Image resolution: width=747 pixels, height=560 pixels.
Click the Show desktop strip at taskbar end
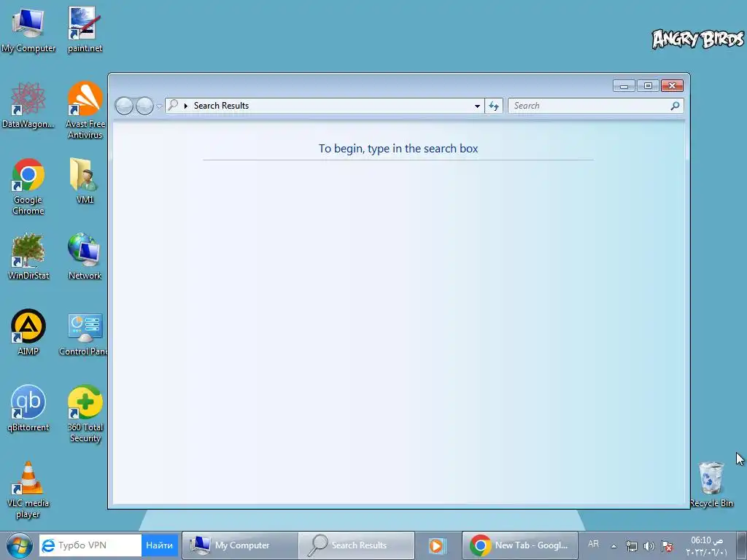click(742, 545)
